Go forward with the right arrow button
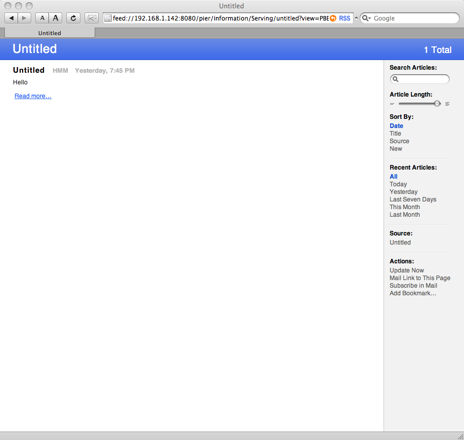 pos(24,18)
